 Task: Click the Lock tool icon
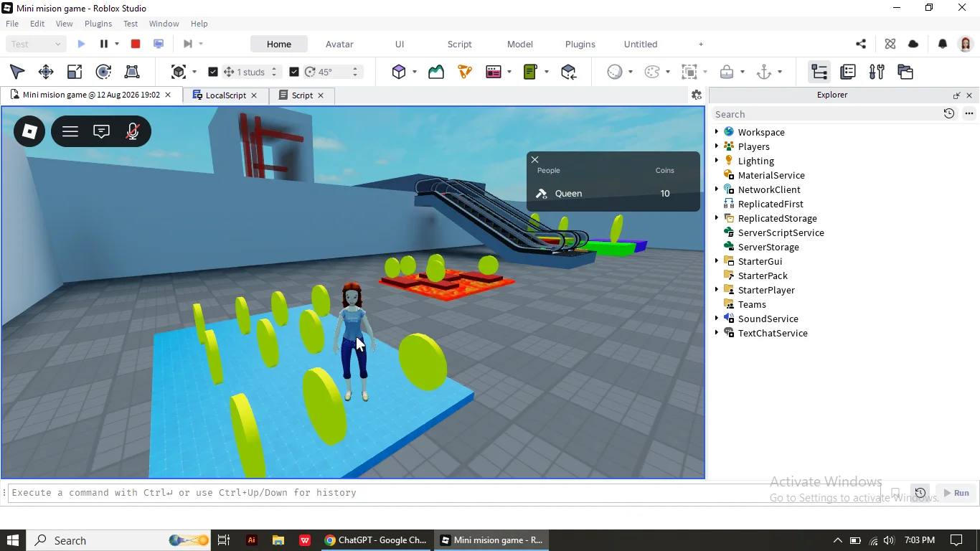click(727, 72)
